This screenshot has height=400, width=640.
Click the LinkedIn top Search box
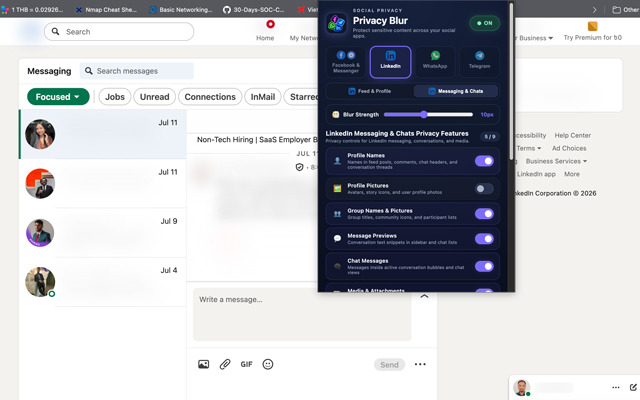[x=119, y=31]
